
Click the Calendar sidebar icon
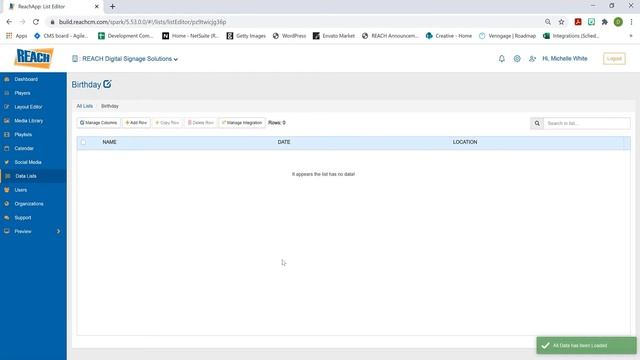pyautogui.click(x=7, y=149)
